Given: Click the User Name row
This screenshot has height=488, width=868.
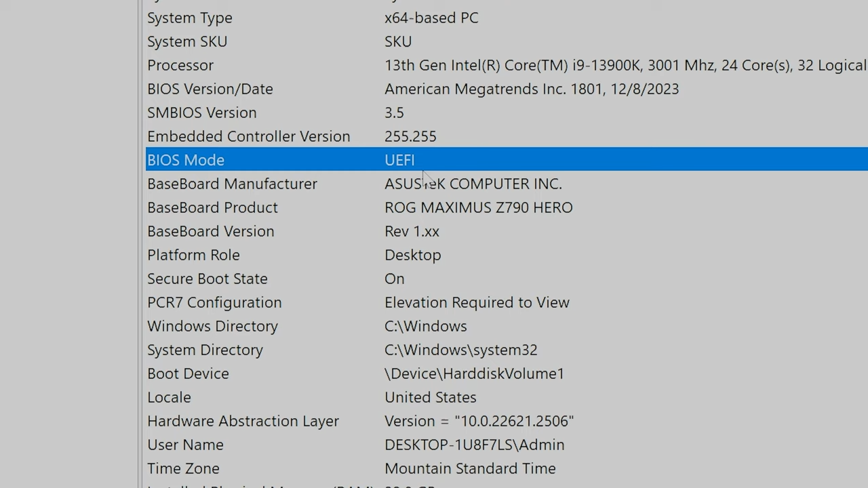Looking at the screenshot, I should 271,445.
